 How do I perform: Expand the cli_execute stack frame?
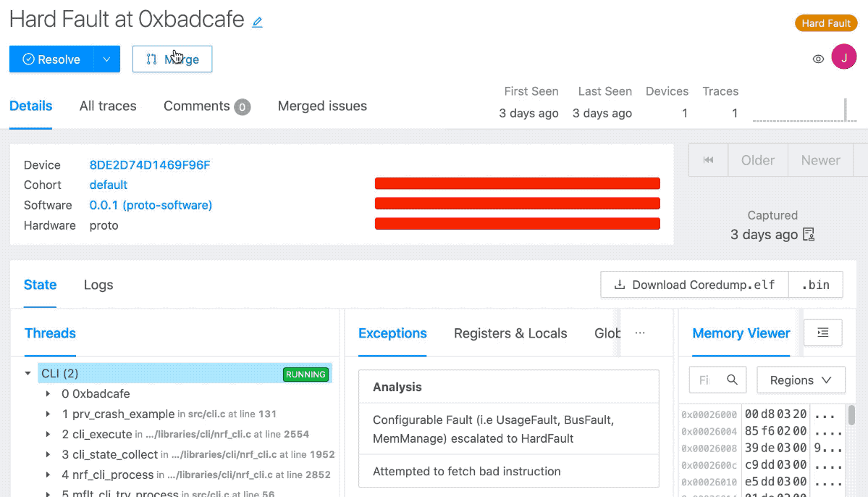click(48, 435)
